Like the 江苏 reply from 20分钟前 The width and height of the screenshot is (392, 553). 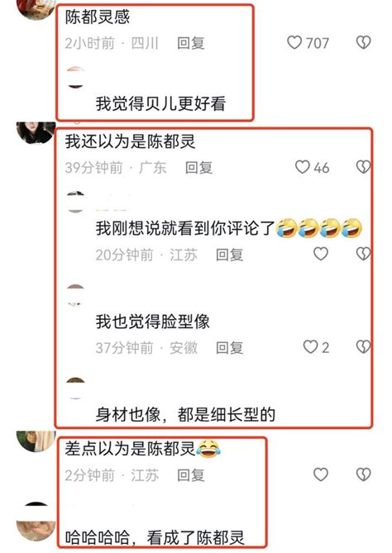(321, 254)
